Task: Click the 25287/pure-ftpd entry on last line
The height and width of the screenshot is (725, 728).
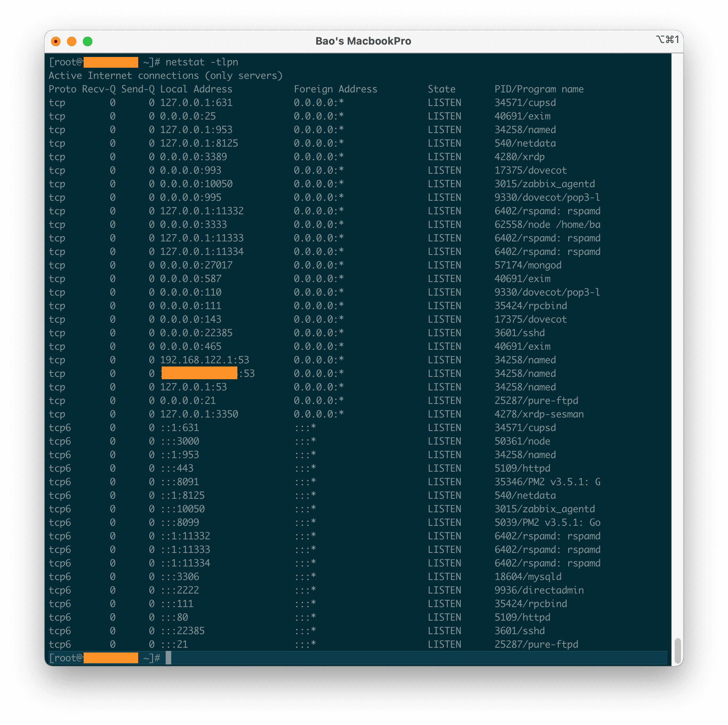Action: coord(537,644)
